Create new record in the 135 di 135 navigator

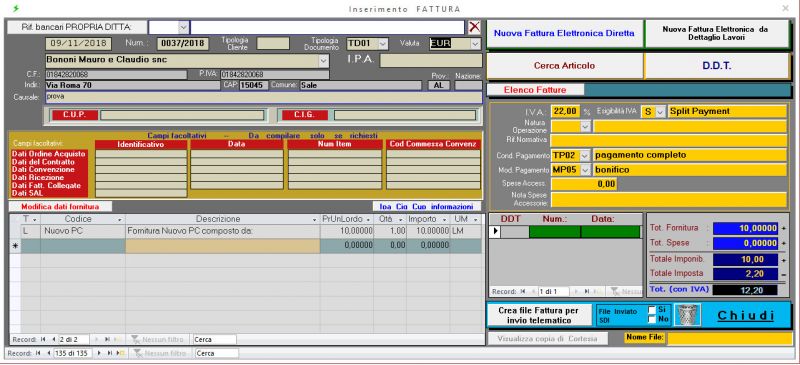119,353
